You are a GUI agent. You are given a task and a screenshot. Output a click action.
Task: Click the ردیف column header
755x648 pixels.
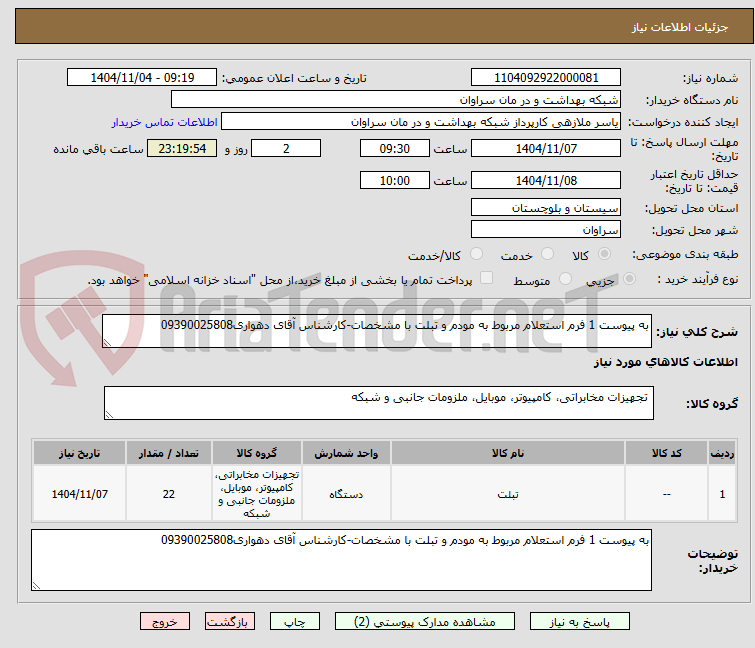pyautogui.click(x=722, y=453)
